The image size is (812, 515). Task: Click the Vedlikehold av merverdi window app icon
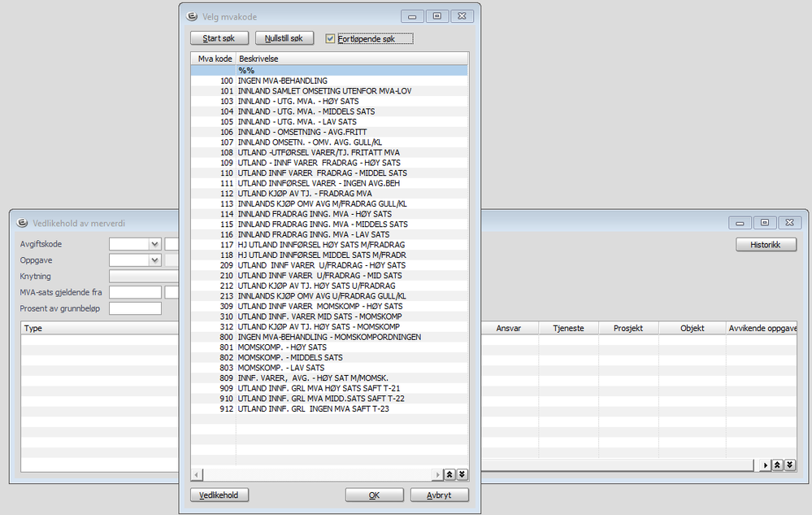pyautogui.click(x=22, y=223)
